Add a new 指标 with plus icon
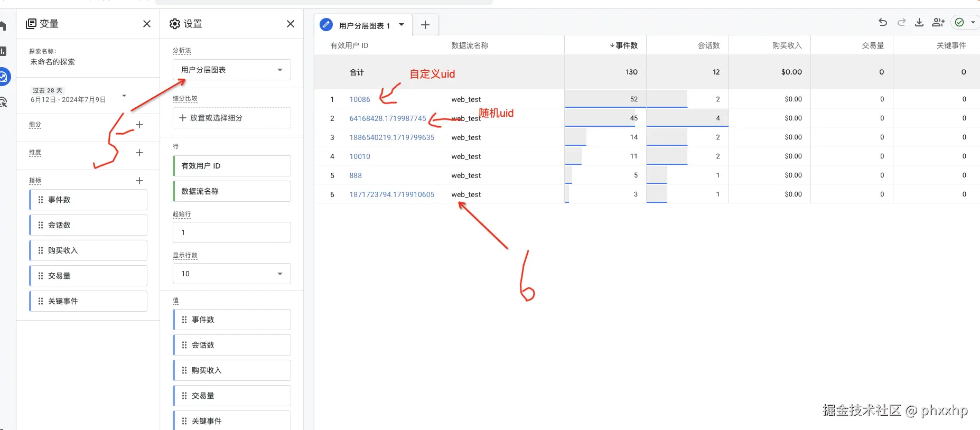This screenshot has height=430, width=980. coord(139,181)
